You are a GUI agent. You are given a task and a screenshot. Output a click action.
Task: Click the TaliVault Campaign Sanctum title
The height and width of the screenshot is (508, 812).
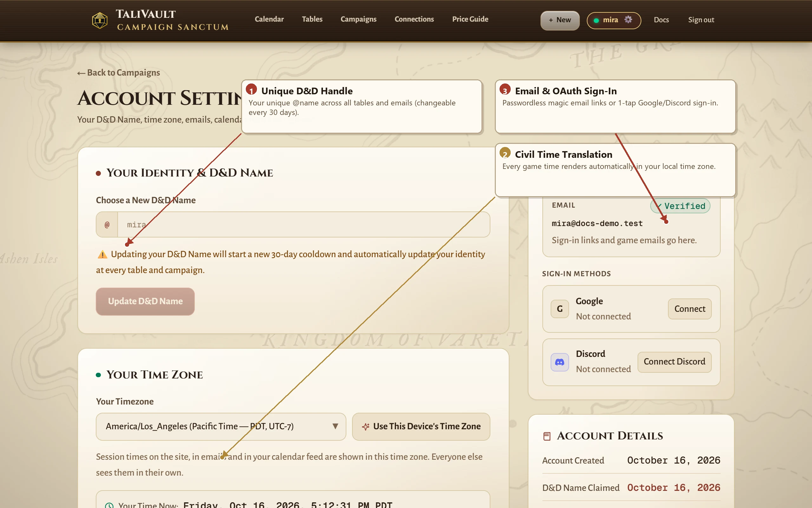pos(173,20)
